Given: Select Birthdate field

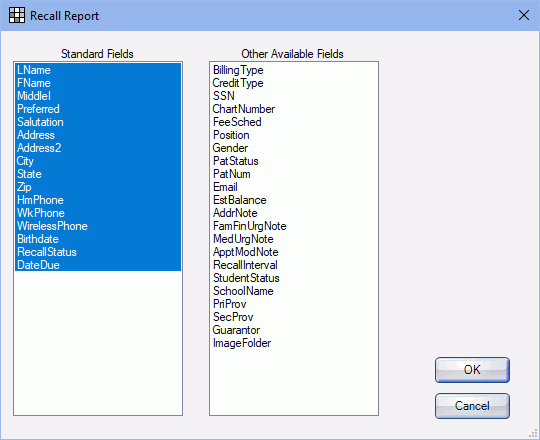Looking at the screenshot, I should pos(98,239).
